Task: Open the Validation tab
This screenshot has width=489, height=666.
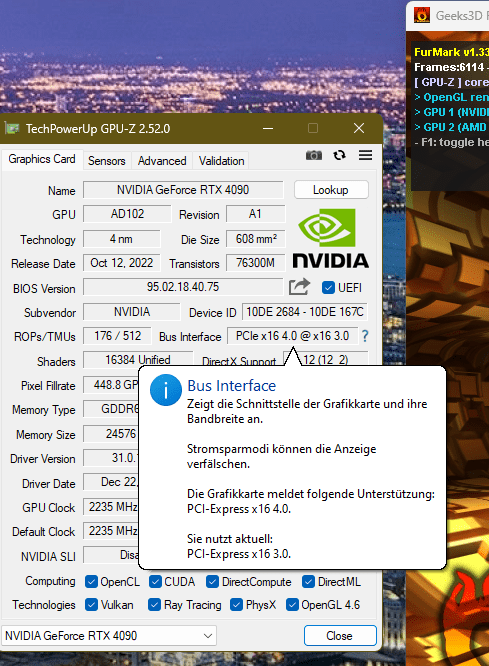Action: coord(221,161)
